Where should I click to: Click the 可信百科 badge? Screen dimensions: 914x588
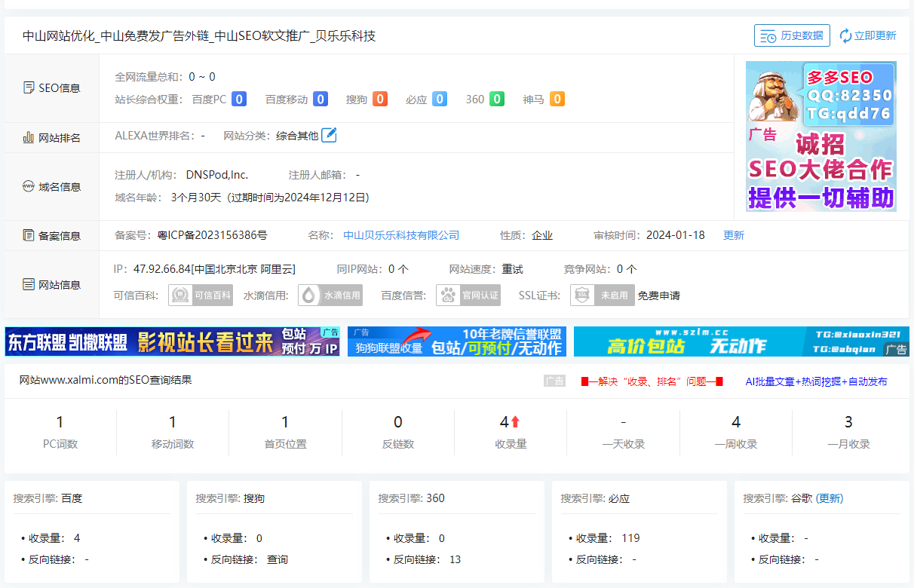pyautogui.click(x=201, y=296)
